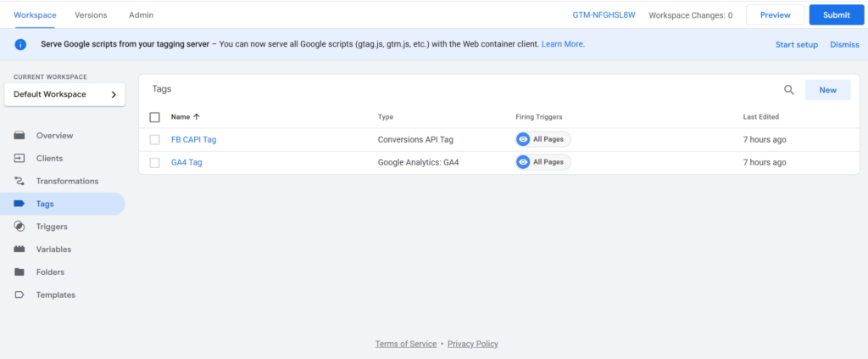Switch to the Admin tab
The height and width of the screenshot is (359, 868).
pos(142,15)
